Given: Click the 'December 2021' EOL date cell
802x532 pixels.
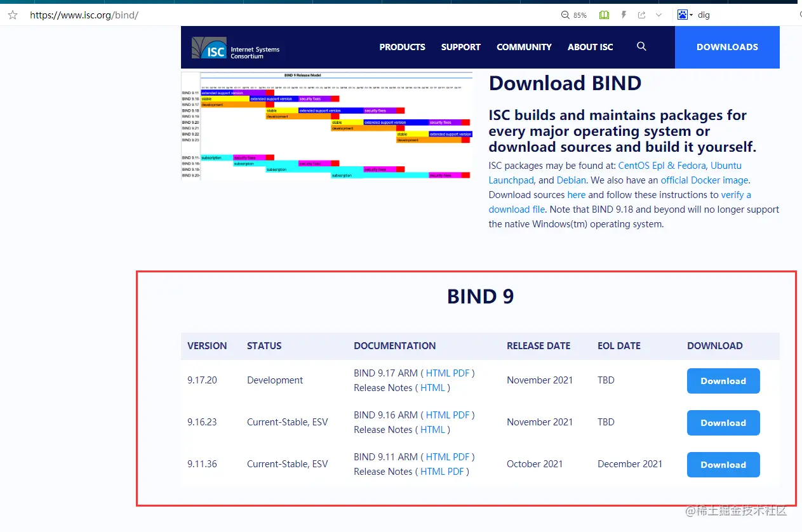Looking at the screenshot, I should tap(630, 464).
